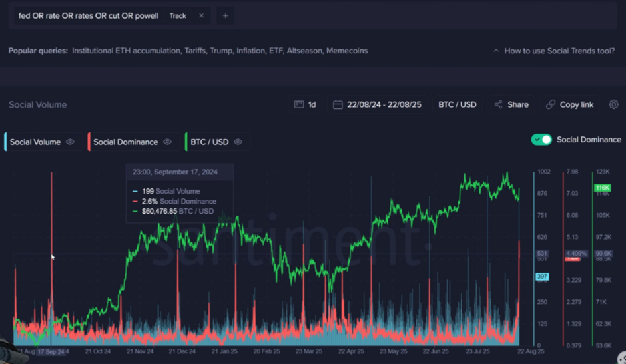
Task: Open the BTC / USD asset selector
Action: pyautogui.click(x=457, y=104)
